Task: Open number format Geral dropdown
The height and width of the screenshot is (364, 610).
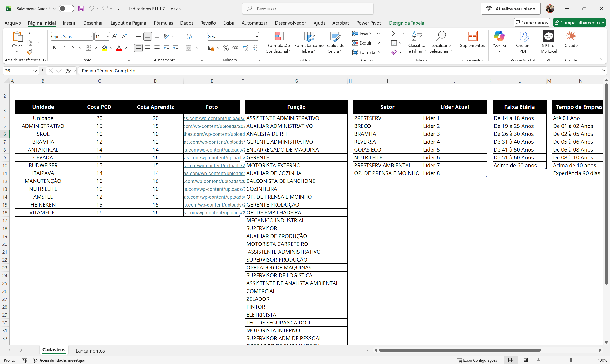Action: (x=257, y=36)
